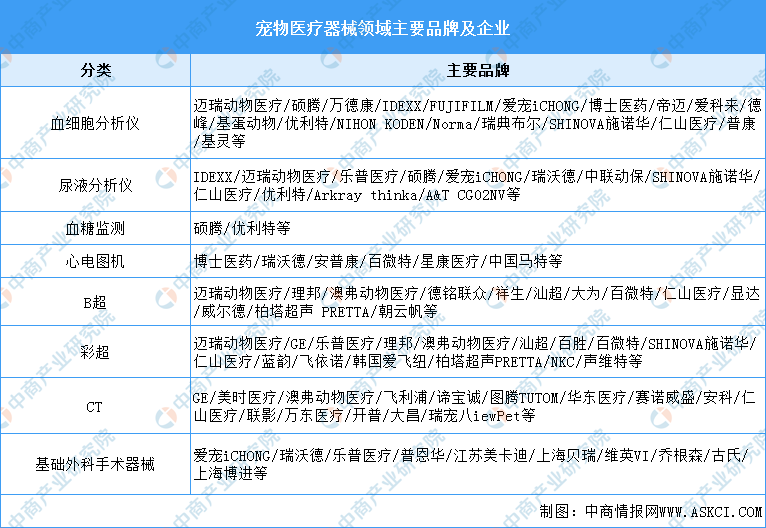This screenshot has height=528, width=766.
Task: Select the 分类 column header
Action: [x=96, y=70]
